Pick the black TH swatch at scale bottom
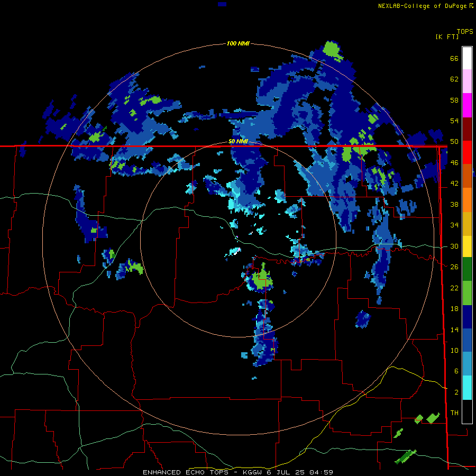 pyautogui.click(x=467, y=411)
